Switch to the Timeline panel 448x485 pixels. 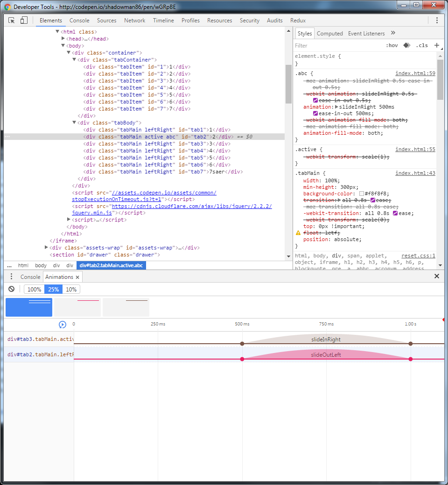click(x=163, y=21)
